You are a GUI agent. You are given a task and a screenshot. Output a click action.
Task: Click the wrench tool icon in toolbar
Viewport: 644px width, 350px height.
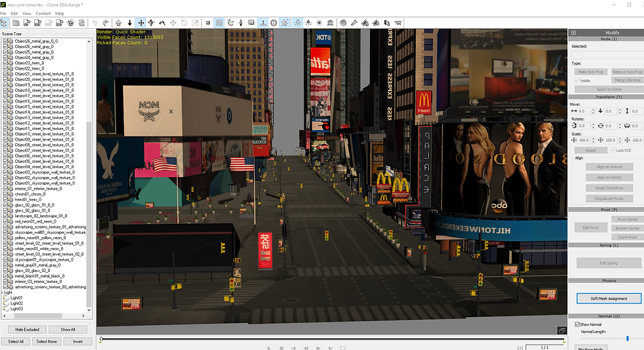(354, 23)
